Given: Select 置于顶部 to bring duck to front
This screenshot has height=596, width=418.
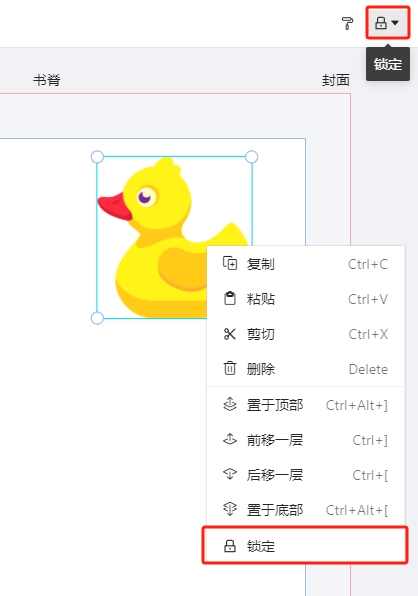Looking at the screenshot, I should [306, 405].
